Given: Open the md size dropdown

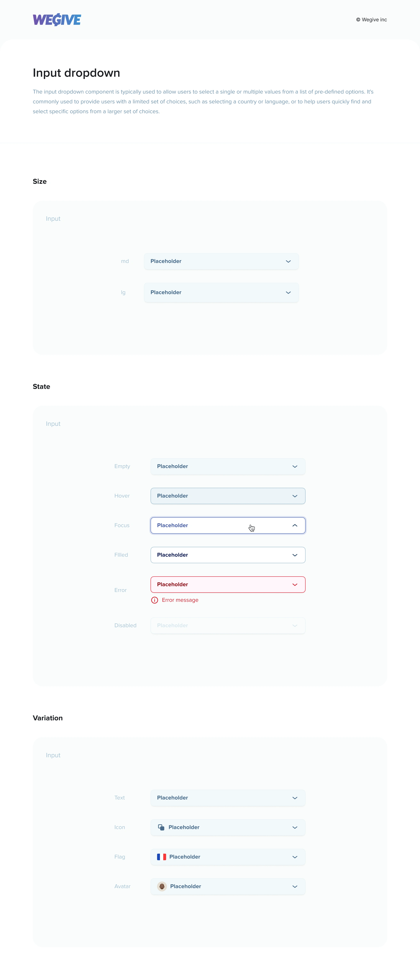Looking at the screenshot, I should [221, 261].
